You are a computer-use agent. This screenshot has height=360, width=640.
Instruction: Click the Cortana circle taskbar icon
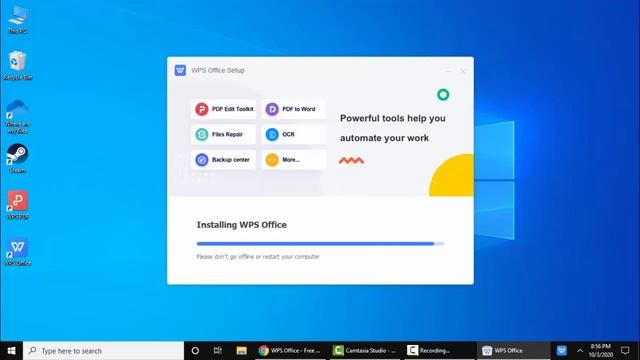[195, 351]
